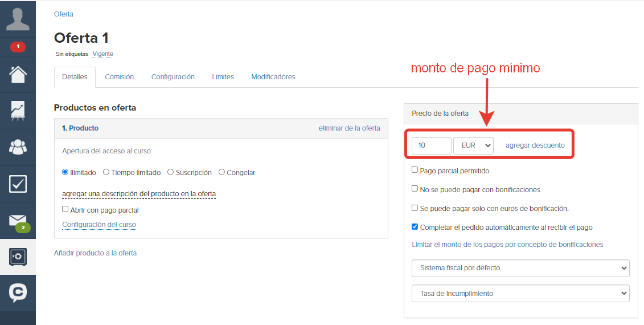Go to the home icon in sidebar

(x=18, y=75)
